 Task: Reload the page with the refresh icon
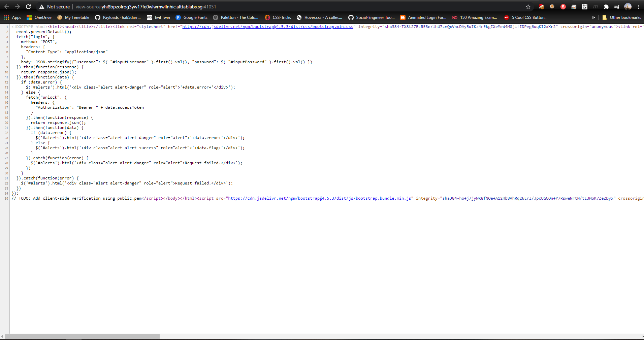pos(28,7)
